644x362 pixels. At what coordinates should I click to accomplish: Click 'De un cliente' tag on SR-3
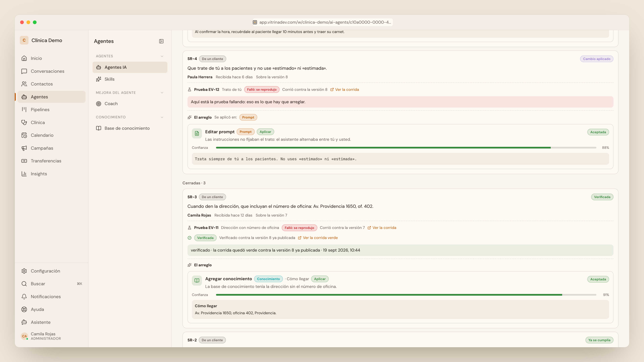pyautogui.click(x=212, y=197)
